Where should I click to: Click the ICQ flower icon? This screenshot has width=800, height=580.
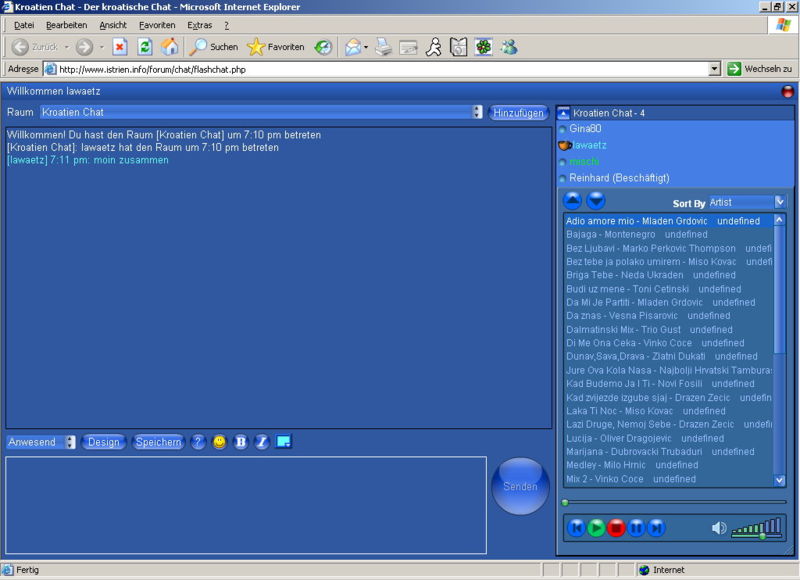click(483, 47)
